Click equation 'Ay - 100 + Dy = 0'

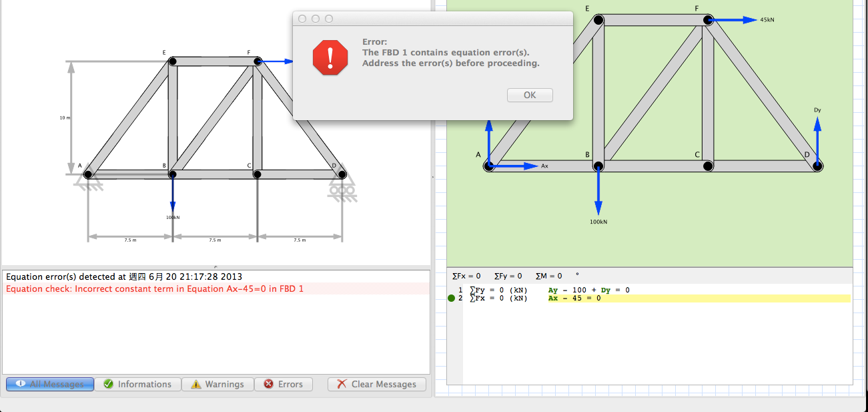coord(588,290)
